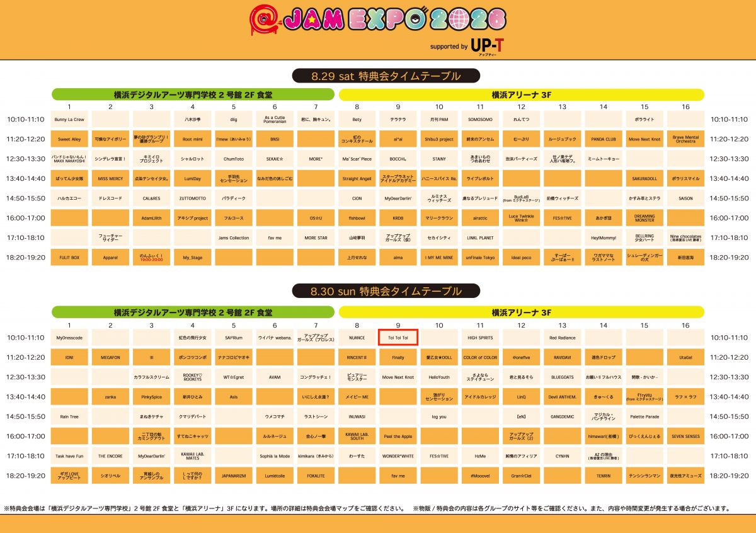Click the HeyIMommy! slot

click(604, 238)
